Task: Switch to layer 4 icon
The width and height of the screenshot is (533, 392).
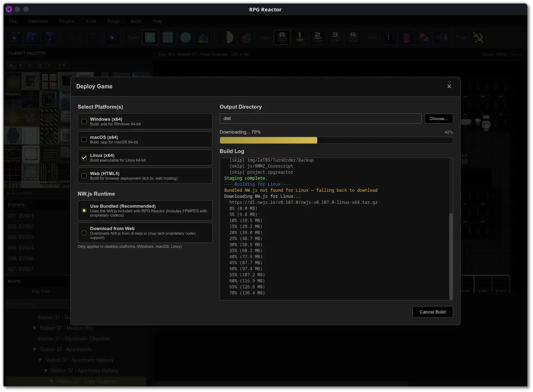Action: [x=353, y=37]
